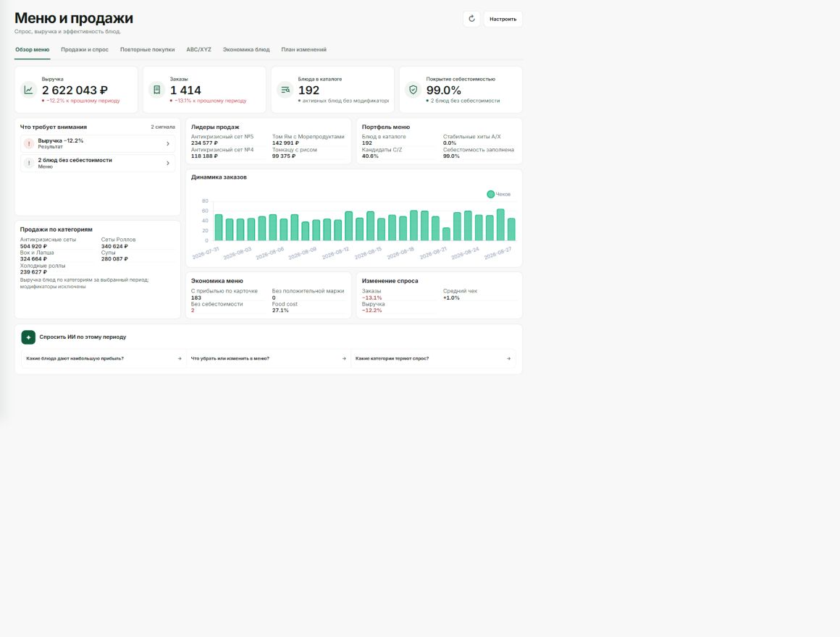Click the Выручка 2 622 043 ₽ value
This screenshot has width=840, height=637.
click(x=75, y=90)
